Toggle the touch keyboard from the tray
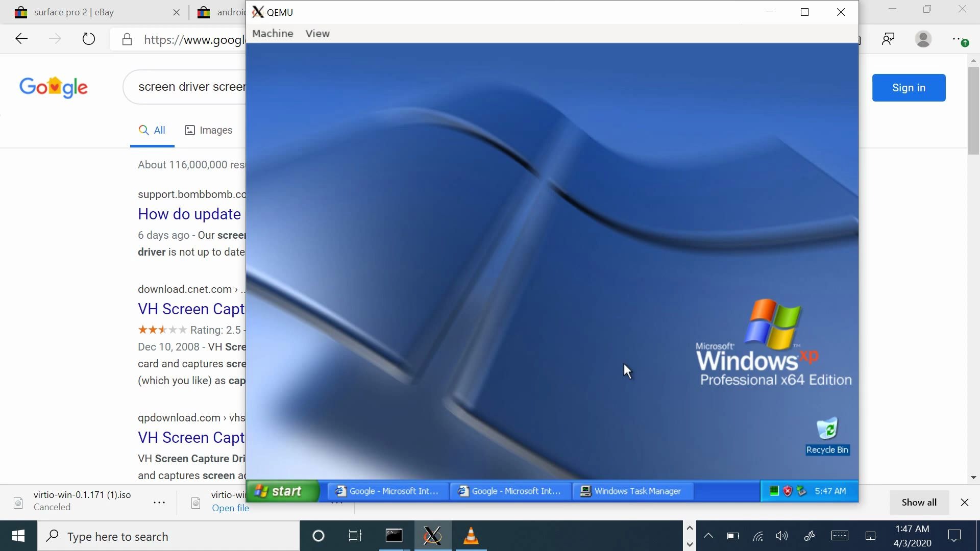 coord(840,536)
